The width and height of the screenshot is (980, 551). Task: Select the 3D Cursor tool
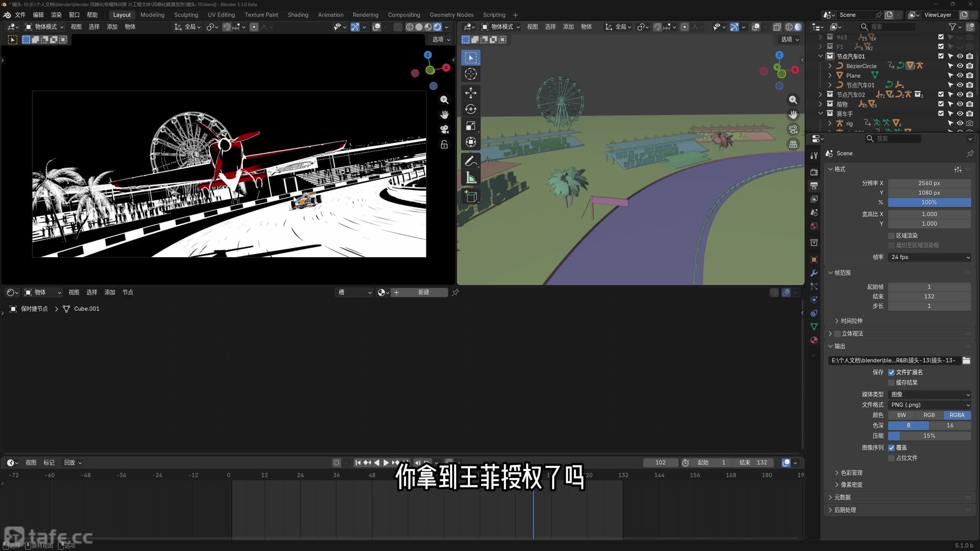coord(470,74)
